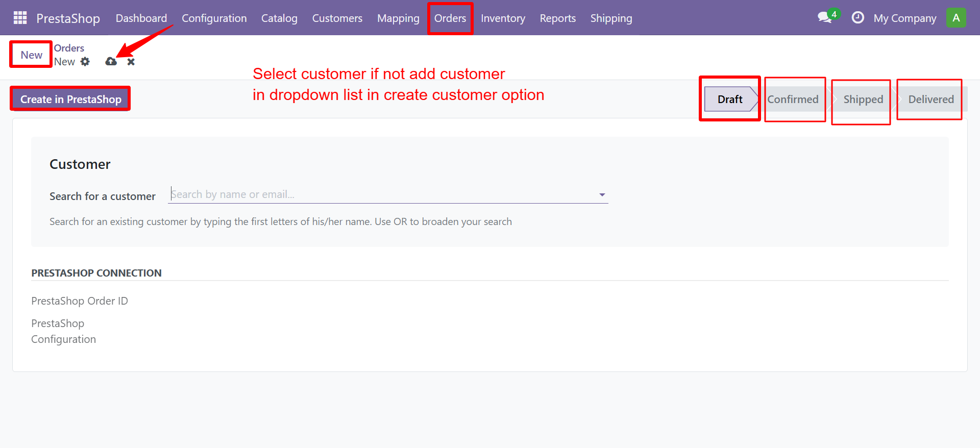Open the gear actions menu next to New
This screenshot has width=980, height=448.
coord(85,62)
